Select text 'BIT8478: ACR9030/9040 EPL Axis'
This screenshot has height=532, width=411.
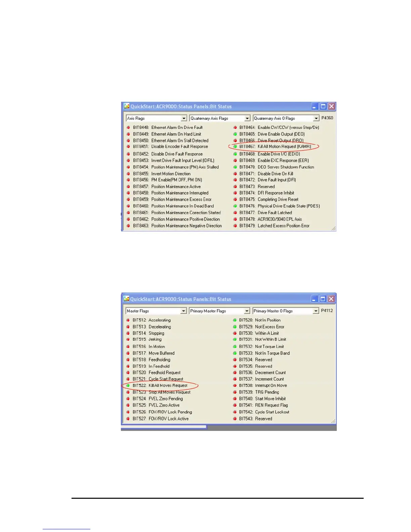[271, 219]
